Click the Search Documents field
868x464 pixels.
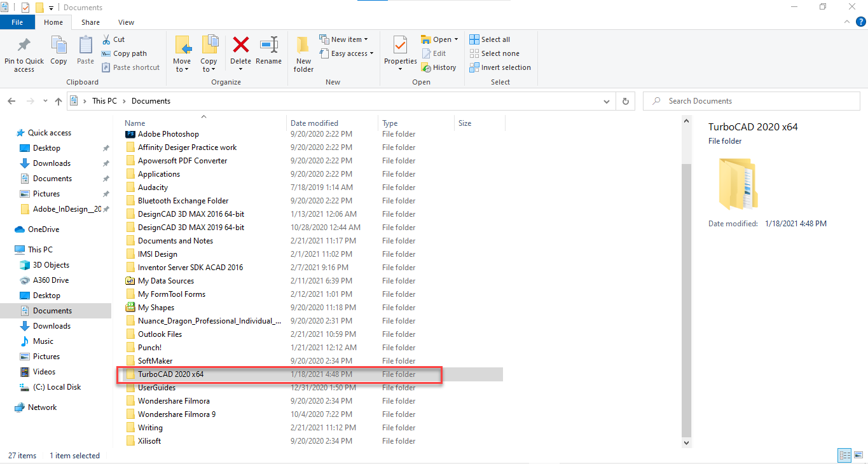pos(752,101)
